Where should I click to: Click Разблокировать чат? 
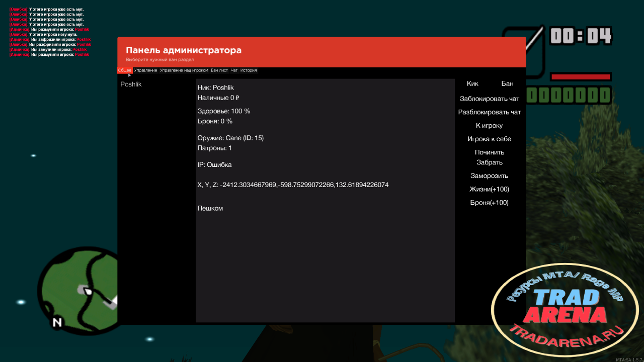point(490,112)
